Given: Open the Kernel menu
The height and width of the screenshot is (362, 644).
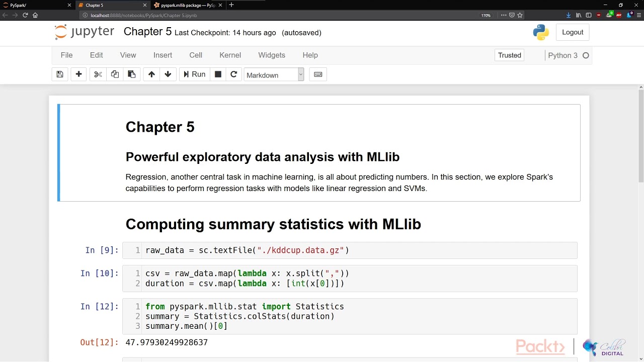Looking at the screenshot, I should 230,55.
